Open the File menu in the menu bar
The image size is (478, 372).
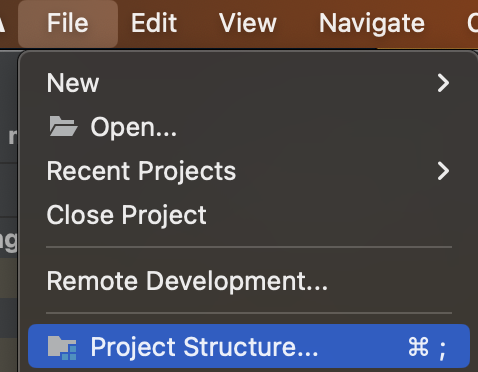[68, 23]
